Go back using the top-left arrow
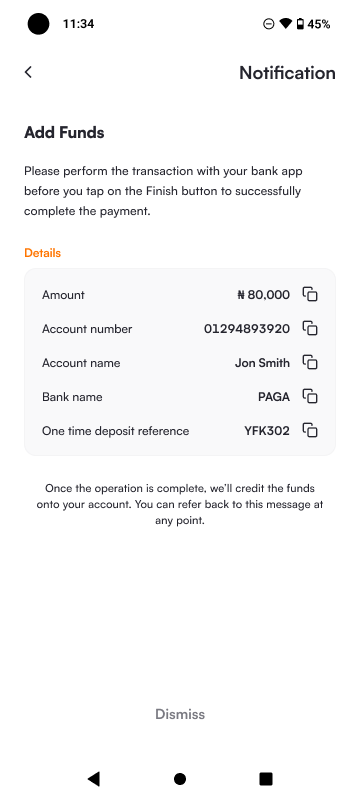 tap(28, 72)
